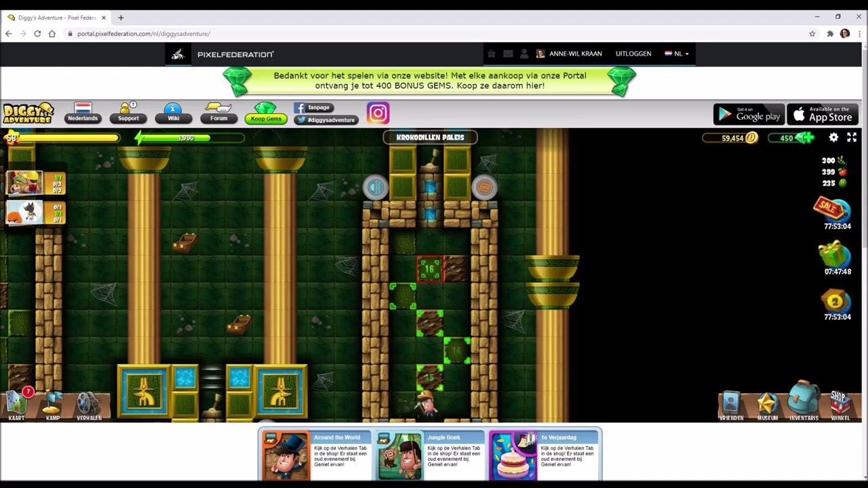This screenshot has width=868, height=488.
Task: Pull the lever atop the stone gate
Action: [430, 160]
